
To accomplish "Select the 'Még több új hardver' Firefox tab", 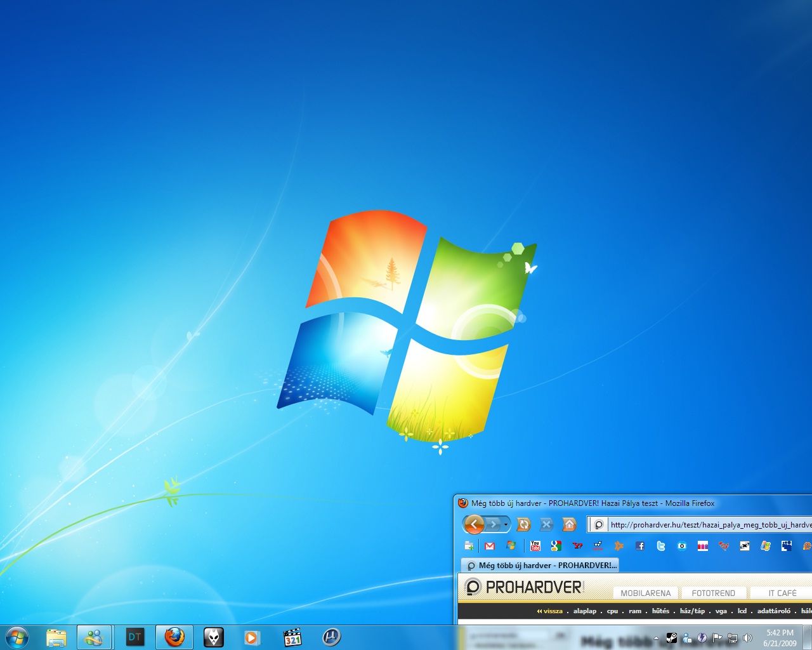I will coord(539,565).
